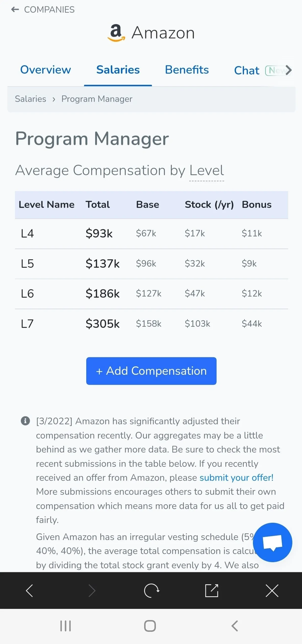Tap the back arrow beside COMPANIES
This screenshot has width=302, height=644.
click(15, 10)
